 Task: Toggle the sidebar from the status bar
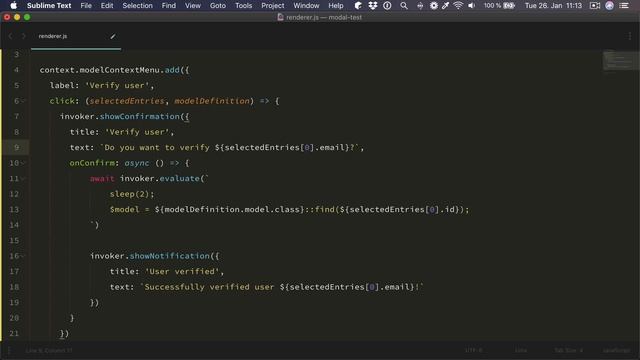pos(9,350)
